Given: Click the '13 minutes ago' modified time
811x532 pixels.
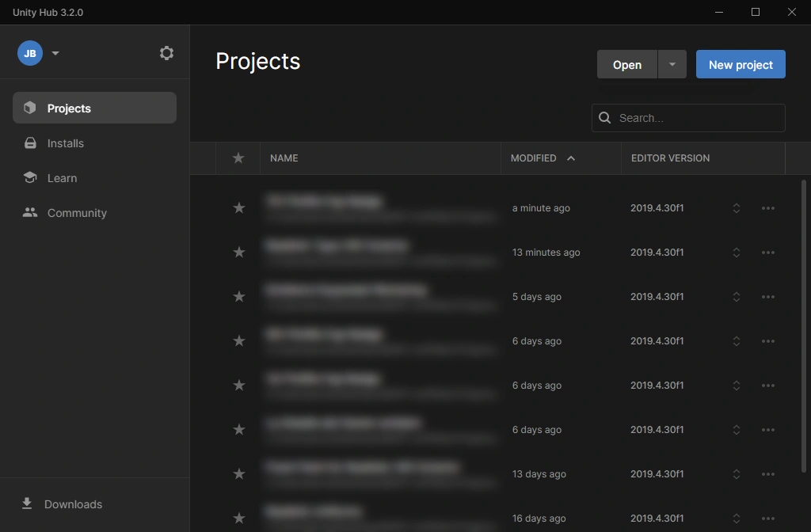Looking at the screenshot, I should point(546,253).
